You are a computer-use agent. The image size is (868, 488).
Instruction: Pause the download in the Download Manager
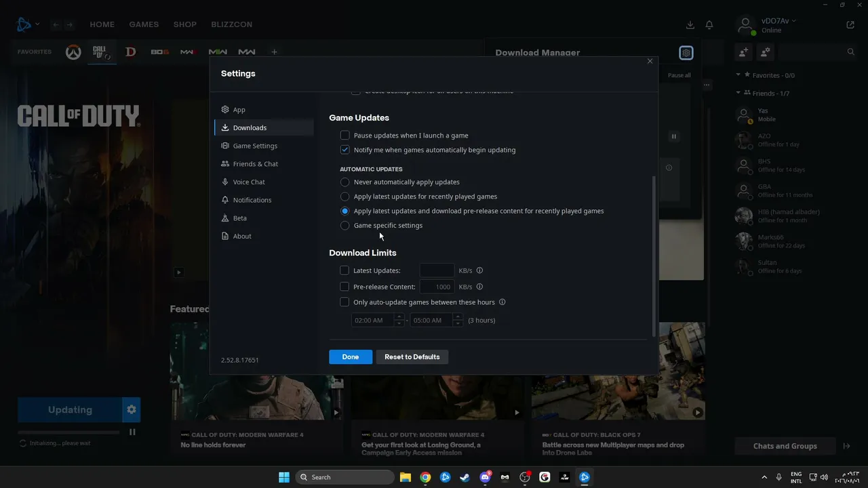[x=674, y=136]
